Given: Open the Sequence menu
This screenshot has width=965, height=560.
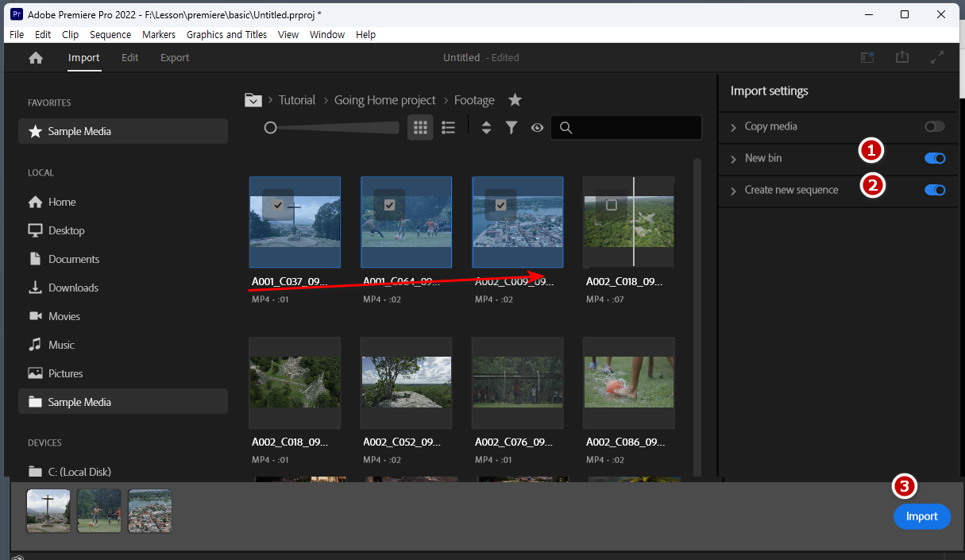Looking at the screenshot, I should 110,34.
